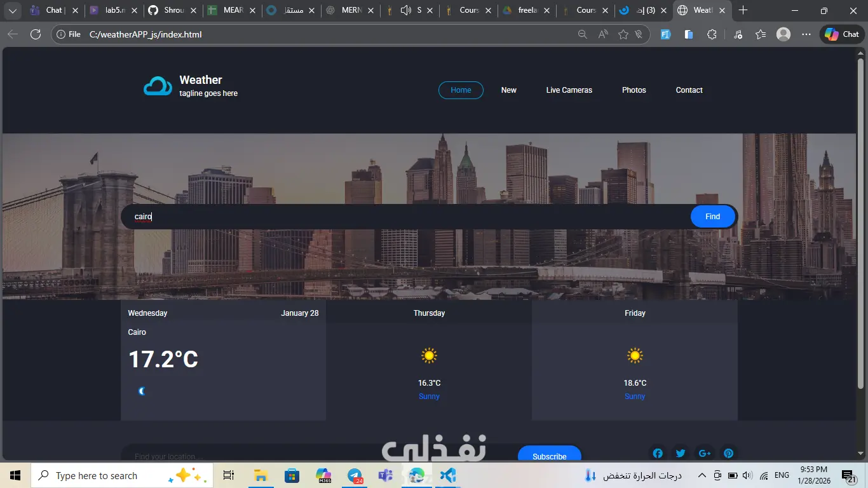Open the Google Plus social icon
The height and width of the screenshot is (488, 868).
click(x=704, y=453)
